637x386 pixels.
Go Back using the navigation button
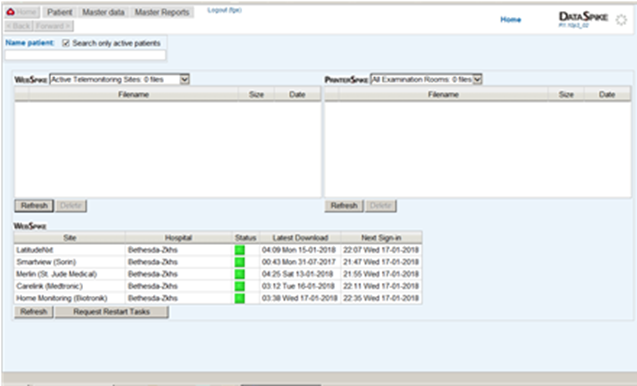19,26
